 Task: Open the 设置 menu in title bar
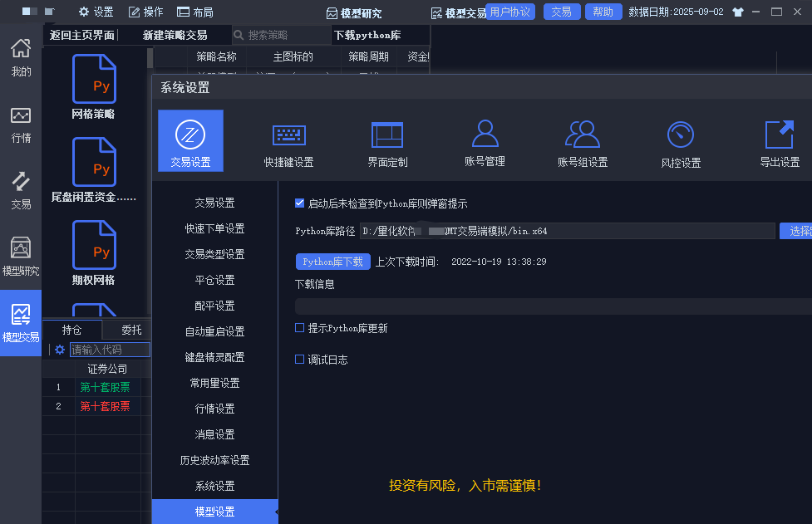[96, 12]
